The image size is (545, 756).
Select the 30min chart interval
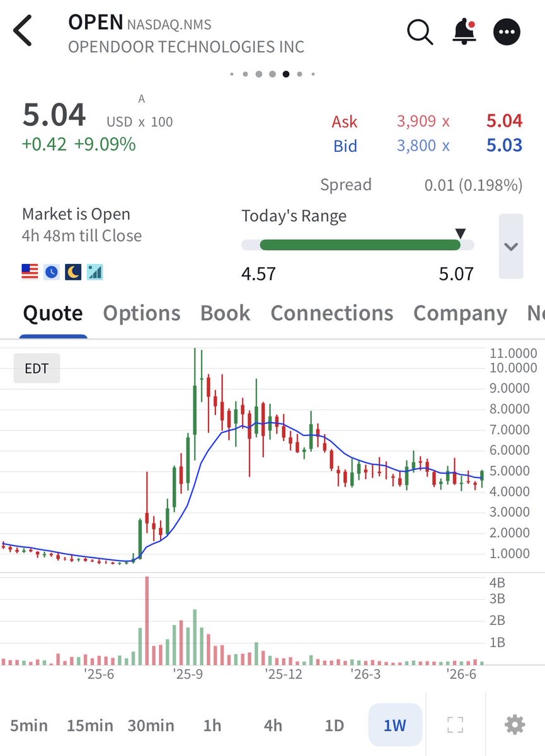[x=151, y=726]
